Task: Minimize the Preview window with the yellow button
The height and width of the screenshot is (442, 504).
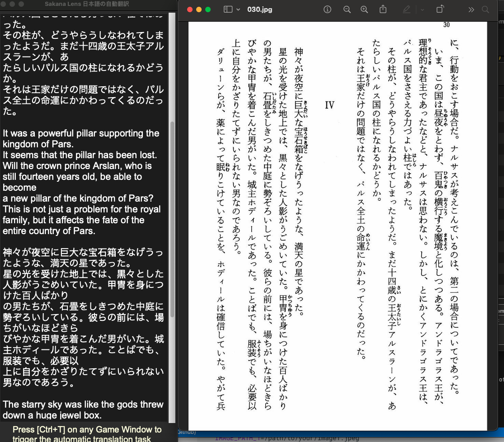Action: tap(199, 9)
